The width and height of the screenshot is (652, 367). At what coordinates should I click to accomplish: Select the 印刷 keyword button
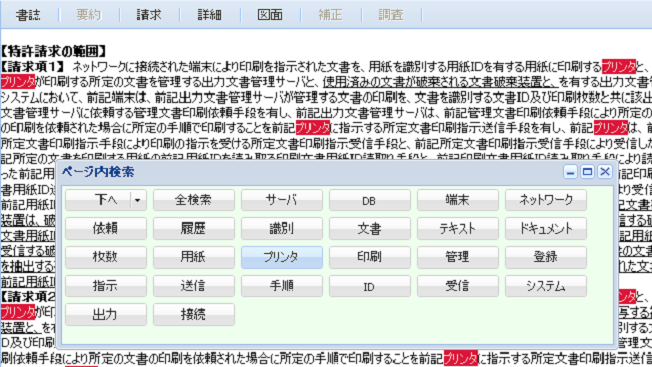[370, 257]
